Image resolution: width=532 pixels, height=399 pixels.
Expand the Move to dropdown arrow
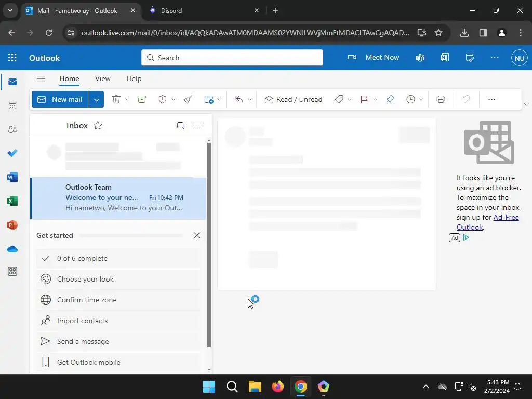click(x=219, y=99)
